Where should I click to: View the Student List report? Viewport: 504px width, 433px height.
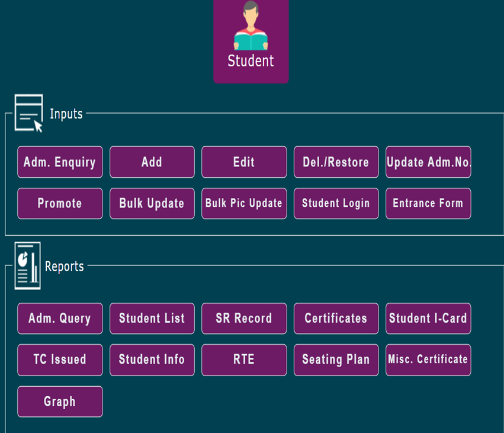pos(152,319)
